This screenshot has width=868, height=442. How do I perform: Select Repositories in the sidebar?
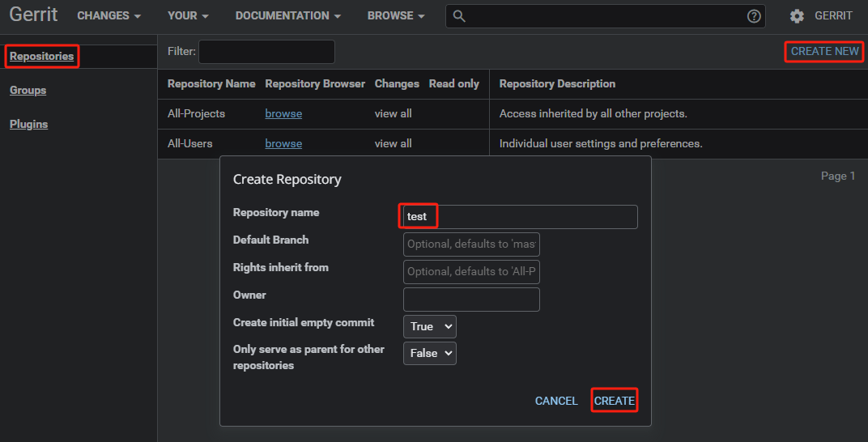point(41,57)
